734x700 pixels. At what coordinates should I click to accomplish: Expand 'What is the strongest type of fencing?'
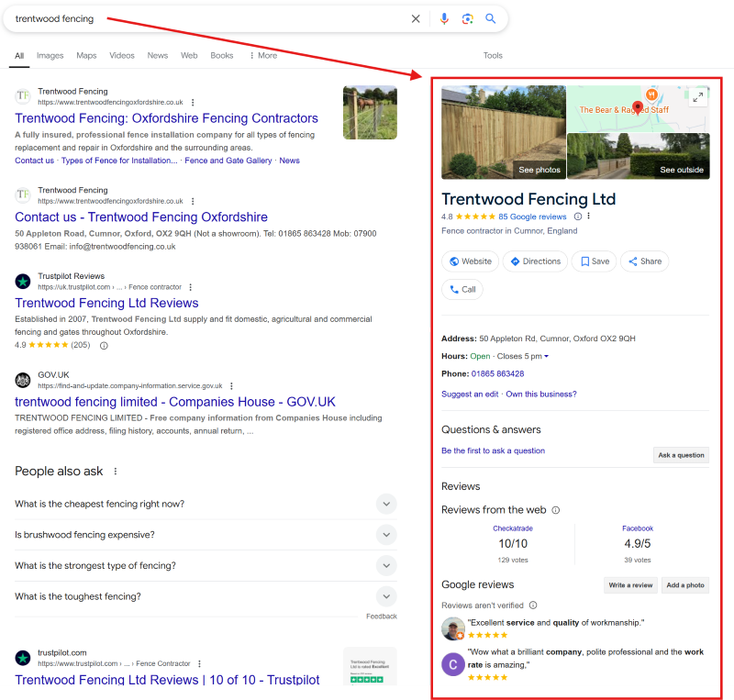point(386,566)
